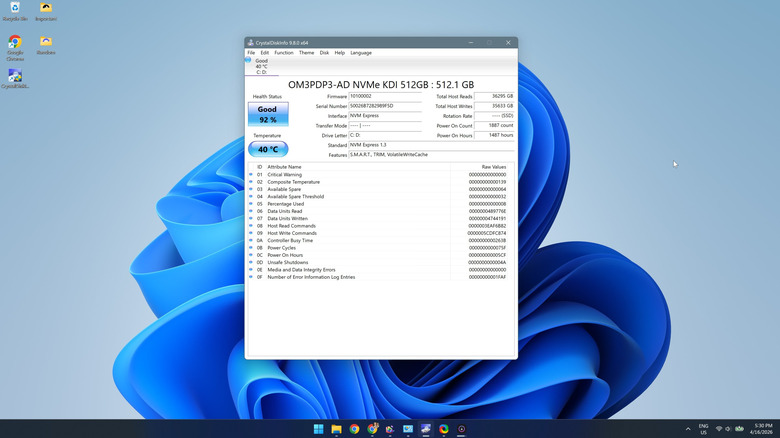This screenshot has height=438, width=780.
Task: Select the C: D: disk tab
Action: pyautogui.click(x=262, y=67)
